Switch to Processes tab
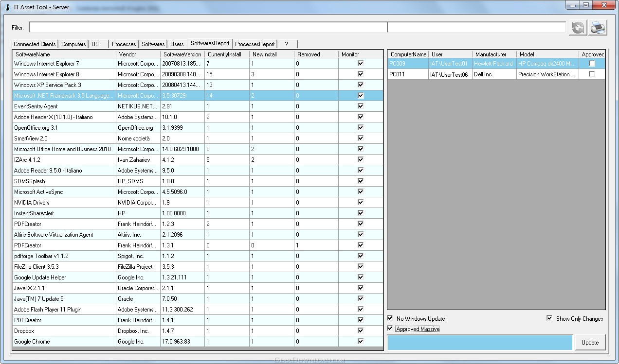The image size is (619, 364). click(124, 44)
